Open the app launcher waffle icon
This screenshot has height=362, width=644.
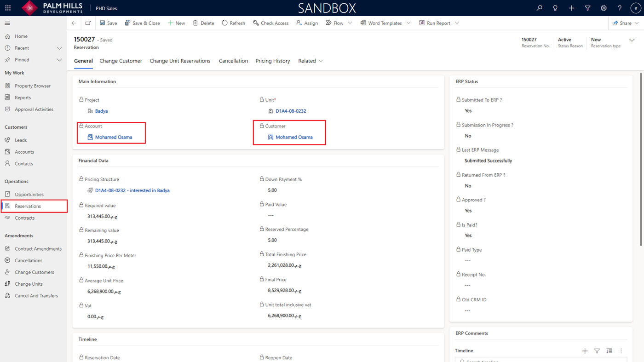(x=8, y=8)
